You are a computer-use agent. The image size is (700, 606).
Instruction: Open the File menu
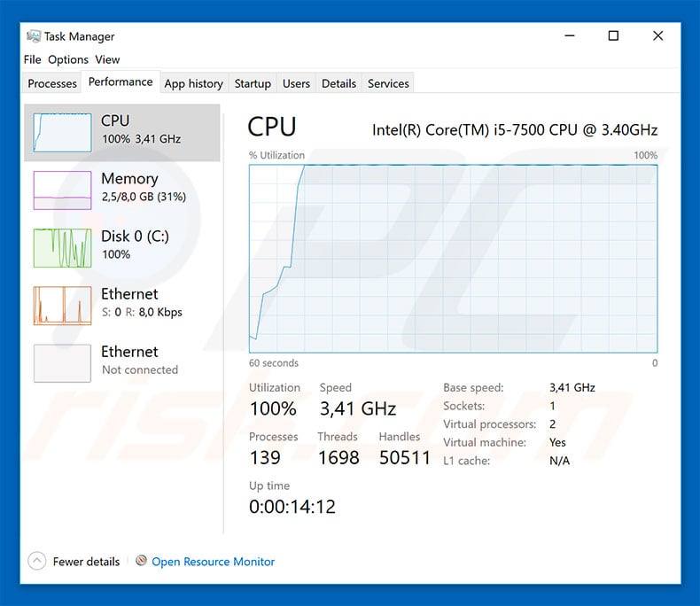pos(32,59)
